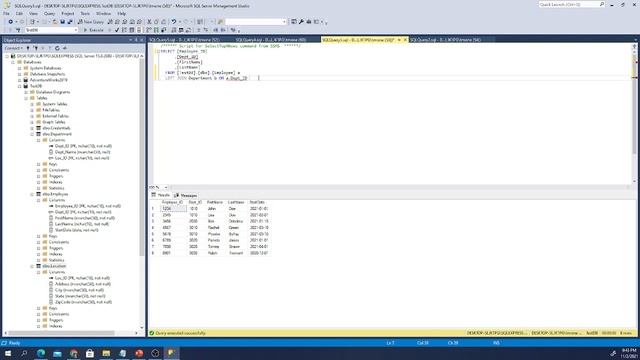Viewport: 640px width, 360px height.
Task: Open the File menu
Action: (x=6, y=13)
